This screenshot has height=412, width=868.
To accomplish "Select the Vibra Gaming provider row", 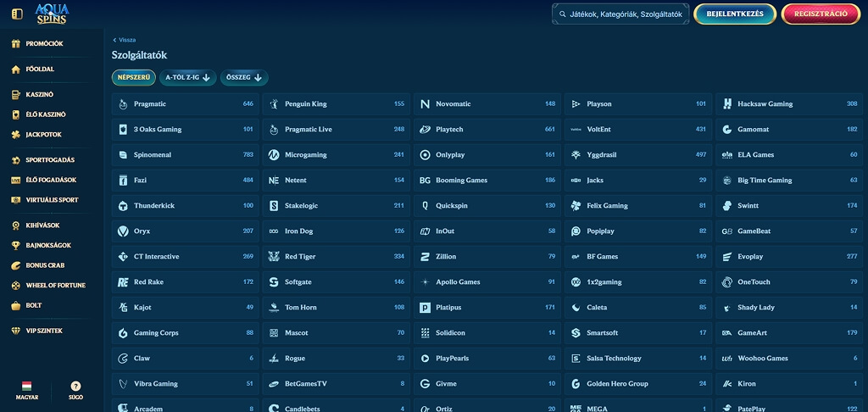I will pos(185,384).
